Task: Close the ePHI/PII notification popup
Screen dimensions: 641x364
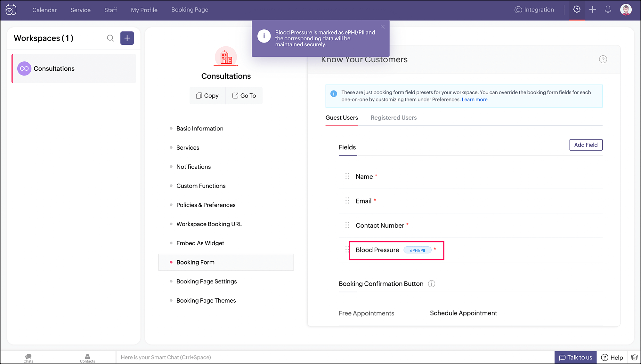Action: pyautogui.click(x=382, y=27)
